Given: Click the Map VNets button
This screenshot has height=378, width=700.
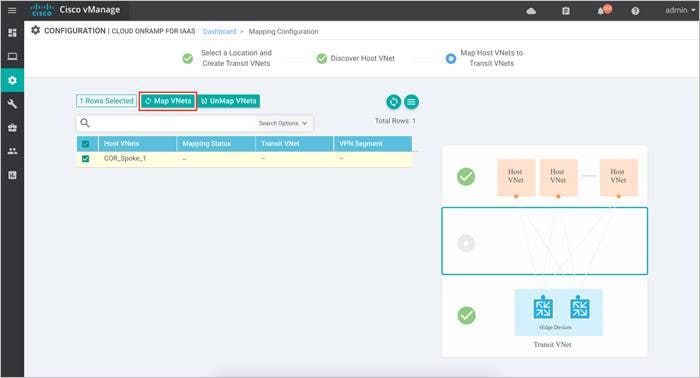Looking at the screenshot, I should pos(168,101).
